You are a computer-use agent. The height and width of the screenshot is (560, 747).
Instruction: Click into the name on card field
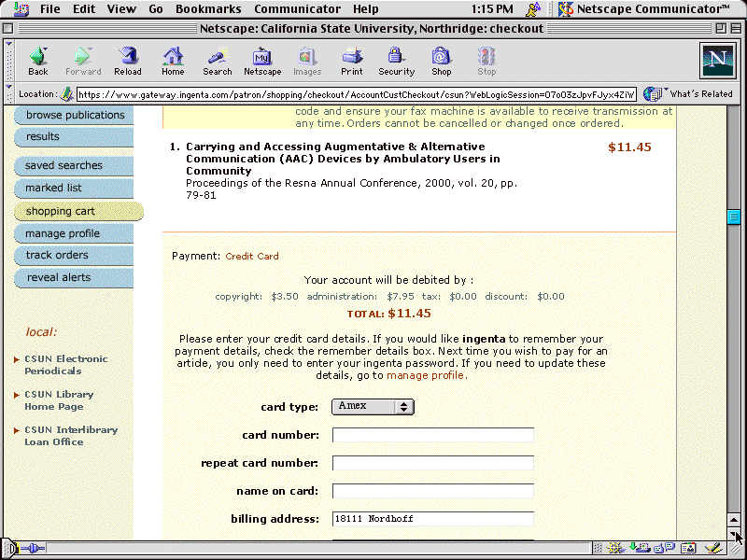(x=433, y=491)
